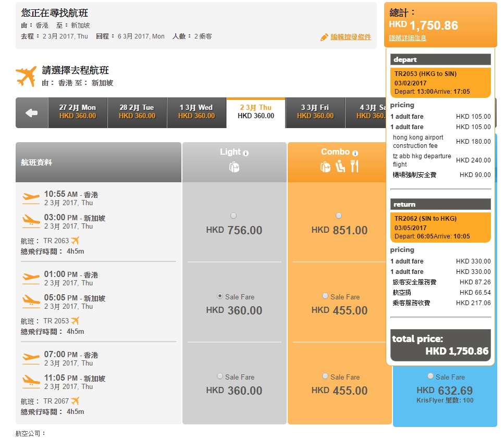The height and width of the screenshot is (440, 504).
Task: Click the Combo fare baggage icon
Action: click(325, 167)
